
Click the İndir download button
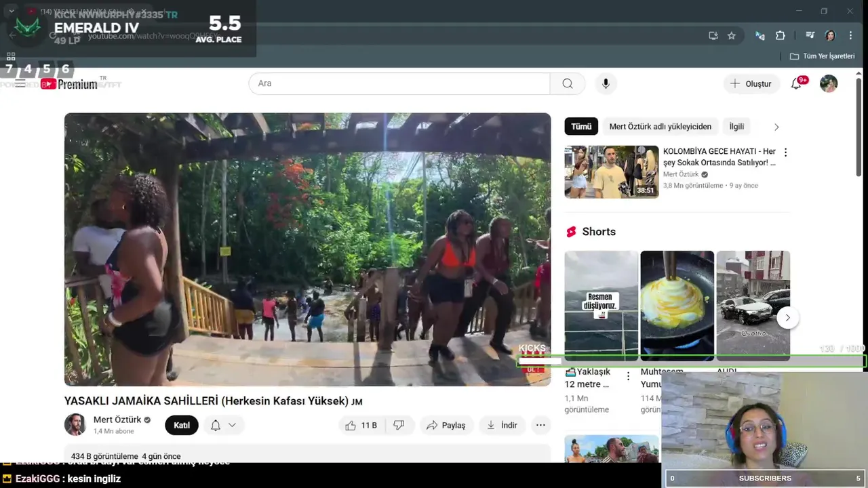click(502, 425)
